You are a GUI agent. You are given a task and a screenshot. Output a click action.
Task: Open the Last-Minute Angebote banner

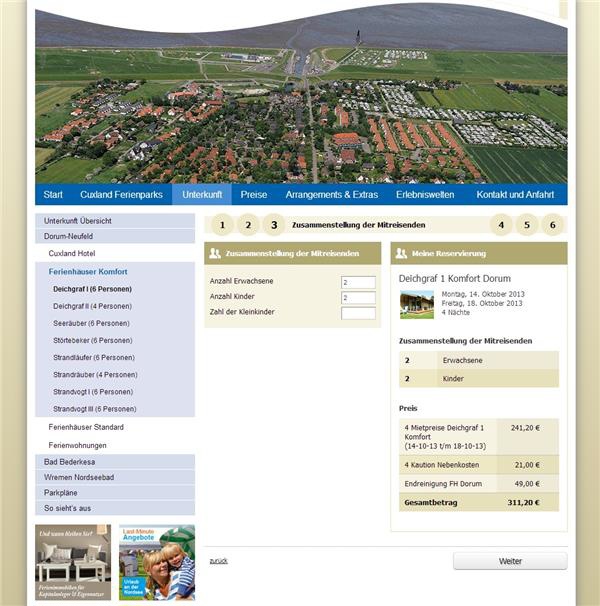[156, 562]
